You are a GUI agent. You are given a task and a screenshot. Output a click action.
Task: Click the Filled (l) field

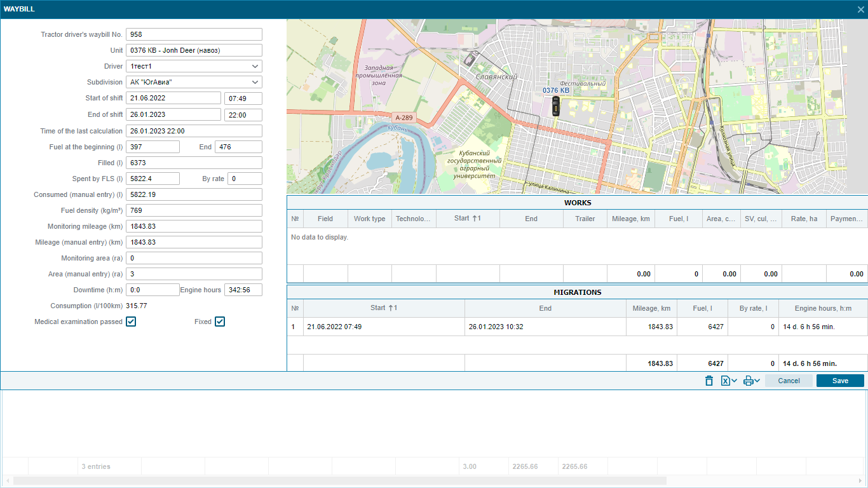click(x=194, y=163)
